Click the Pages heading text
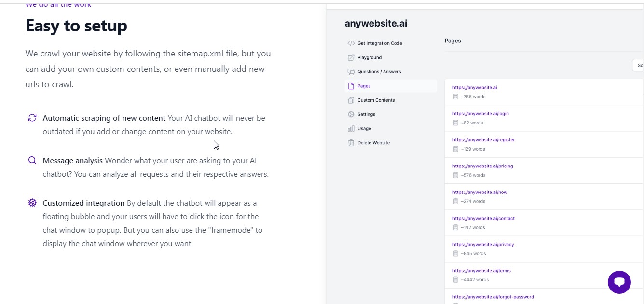644x304 pixels. click(x=452, y=41)
